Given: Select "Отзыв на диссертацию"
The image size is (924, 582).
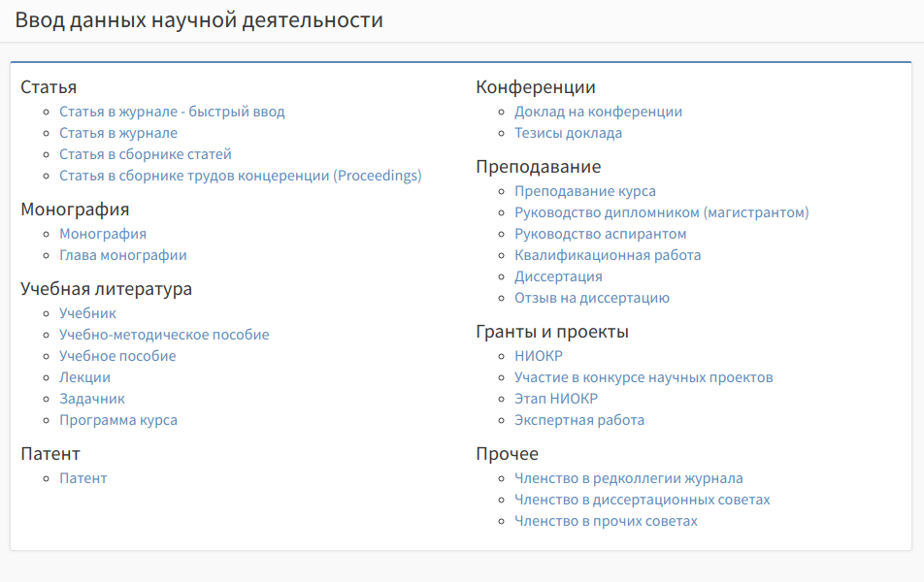Looking at the screenshot, I should 592,297.
